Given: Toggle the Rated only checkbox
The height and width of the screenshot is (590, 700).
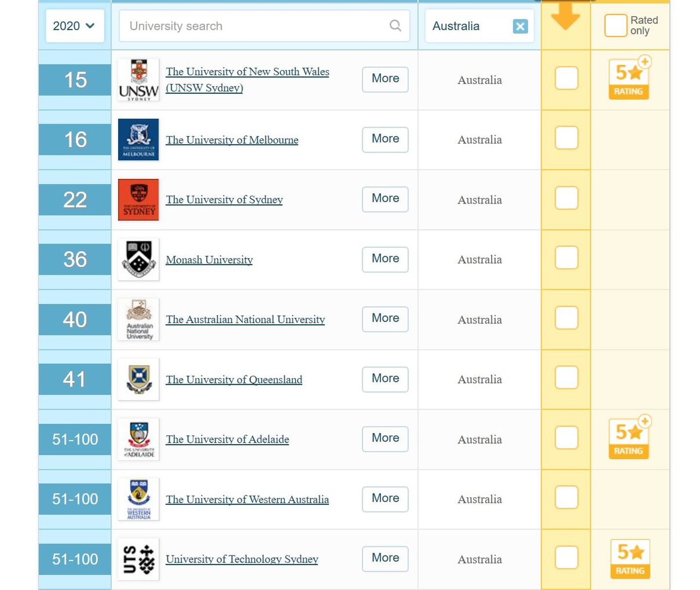Looking at the screenshot, I should point(615,25).
